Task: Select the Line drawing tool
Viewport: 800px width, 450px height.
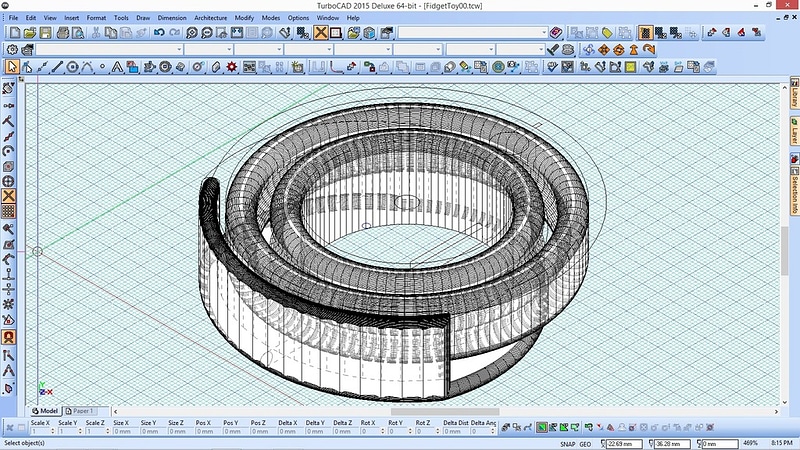Action: pos(57,67)
